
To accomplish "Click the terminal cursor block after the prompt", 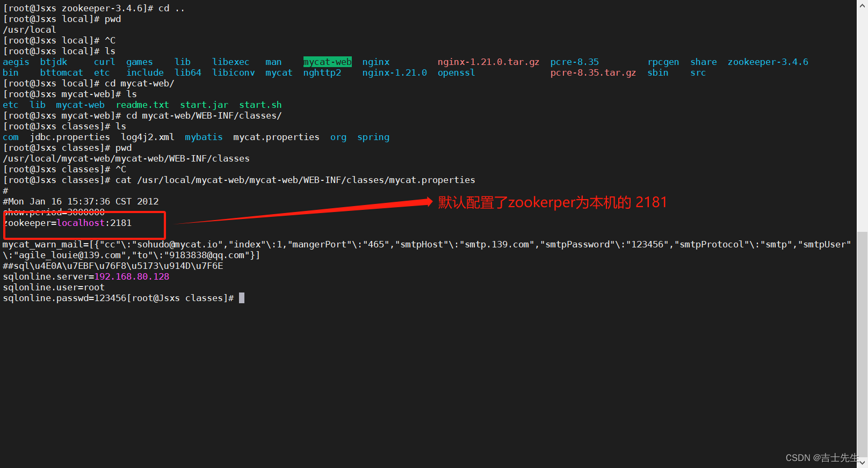I will click(x=242, y=298).
